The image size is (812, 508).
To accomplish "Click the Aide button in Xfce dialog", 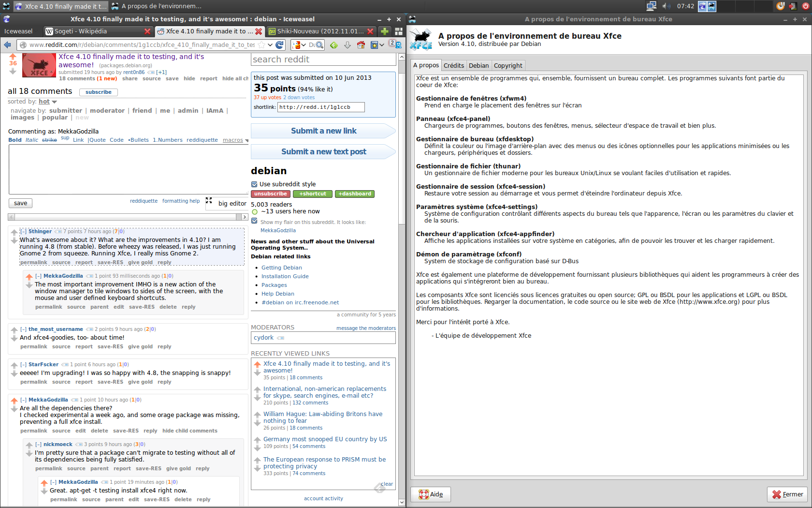I will point(431,494).
